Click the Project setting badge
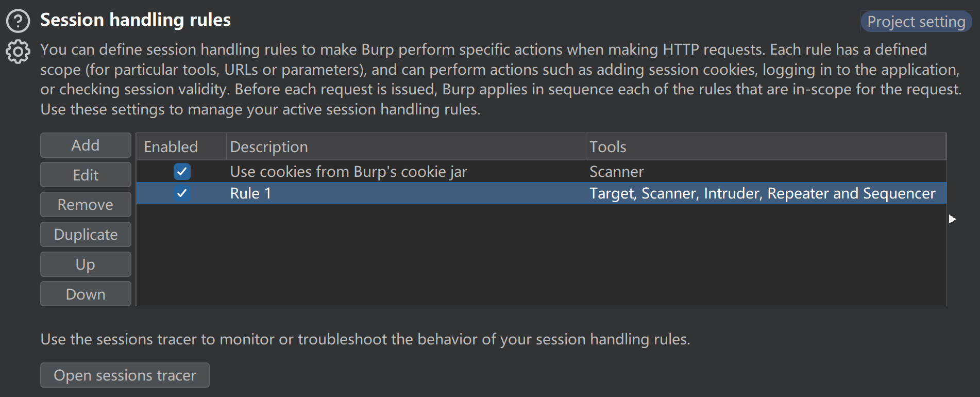 coord(916,22)
